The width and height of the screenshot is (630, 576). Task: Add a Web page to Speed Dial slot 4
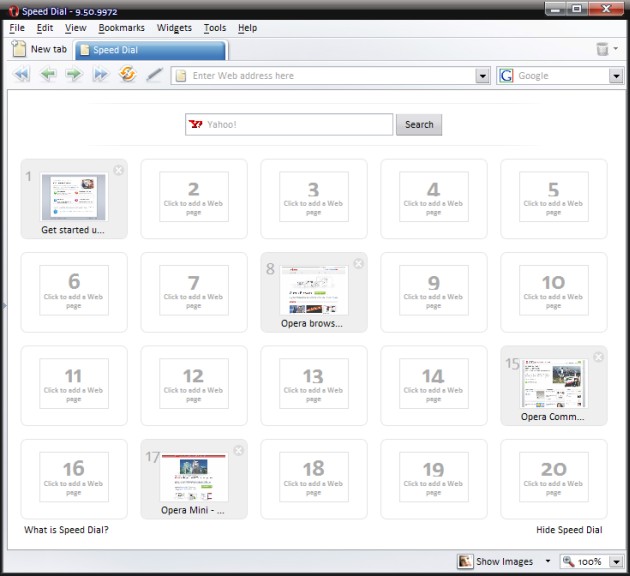point(434,197)
